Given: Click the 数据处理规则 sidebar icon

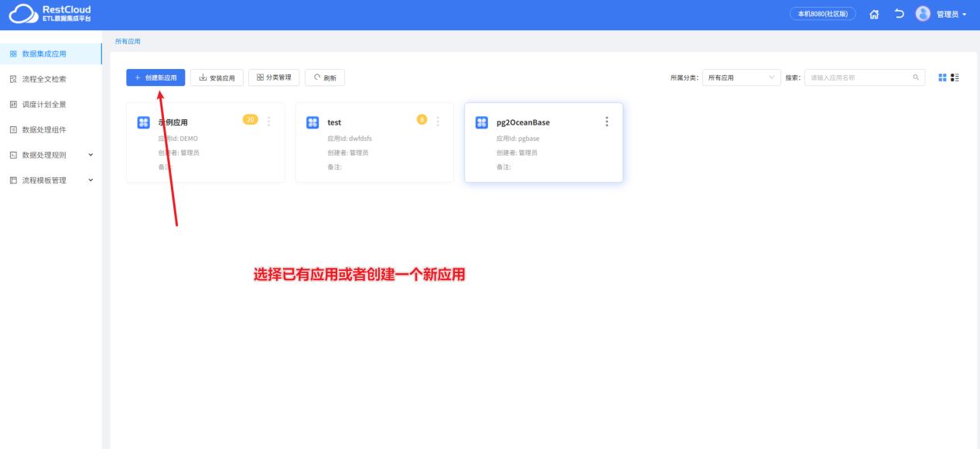Looking at the screenshot, I should point(13,155).
